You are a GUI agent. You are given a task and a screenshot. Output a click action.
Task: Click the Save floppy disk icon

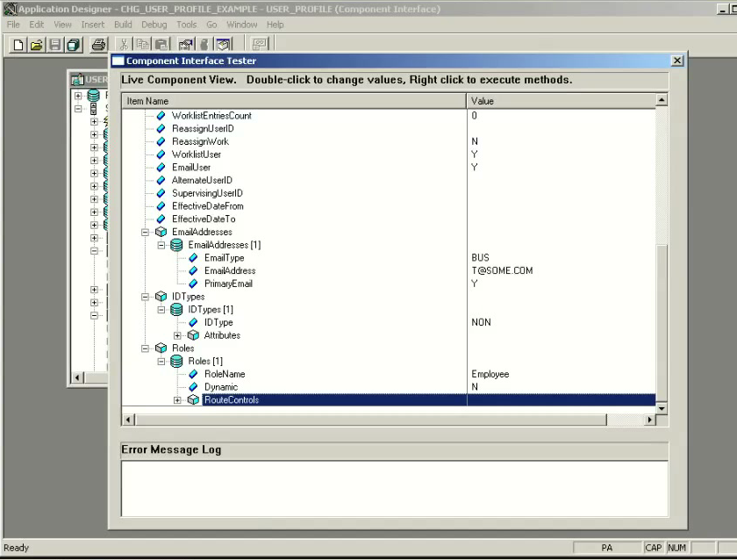coord(55,45)
